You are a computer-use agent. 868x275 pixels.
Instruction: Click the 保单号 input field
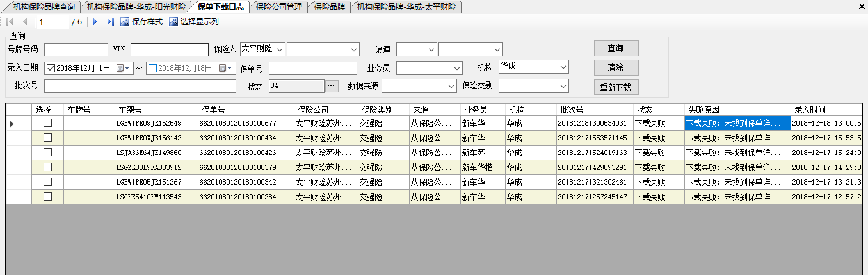[313, 68]
